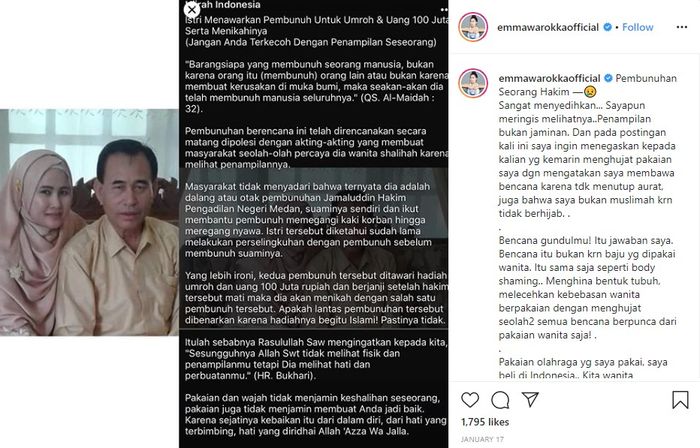
Task: Save the post with the bookmark icon
Action: pyautogui.click(x=680, y=400)
